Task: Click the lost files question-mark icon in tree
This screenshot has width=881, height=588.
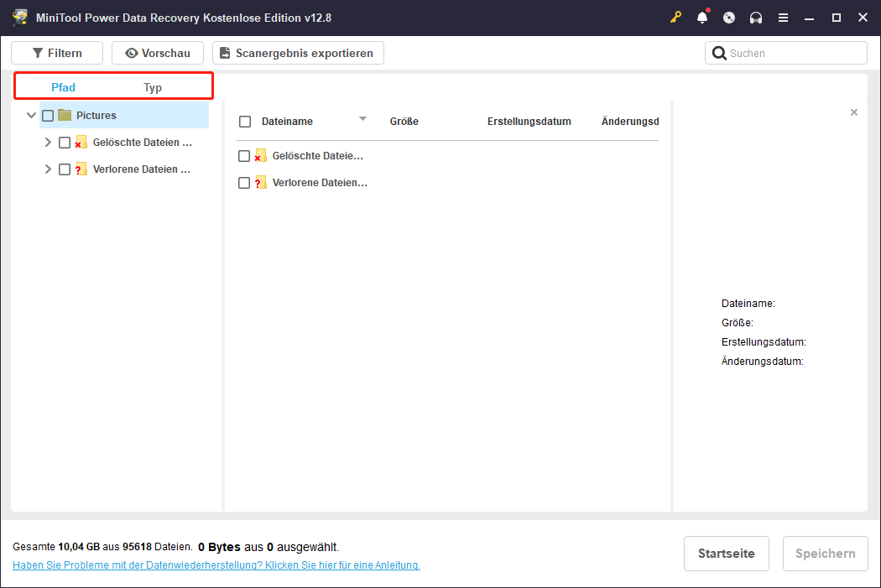Action: (81, 169)
